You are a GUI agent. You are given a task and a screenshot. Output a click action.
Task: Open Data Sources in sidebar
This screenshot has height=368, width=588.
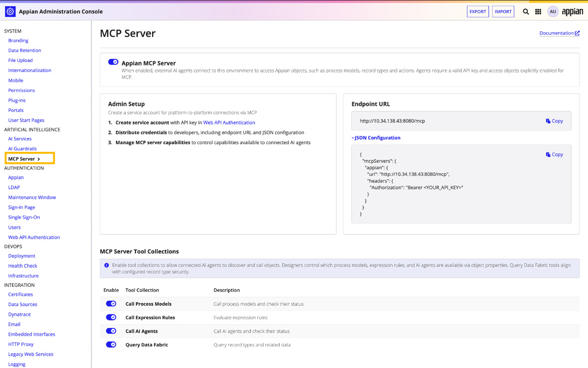click(23, 305)
